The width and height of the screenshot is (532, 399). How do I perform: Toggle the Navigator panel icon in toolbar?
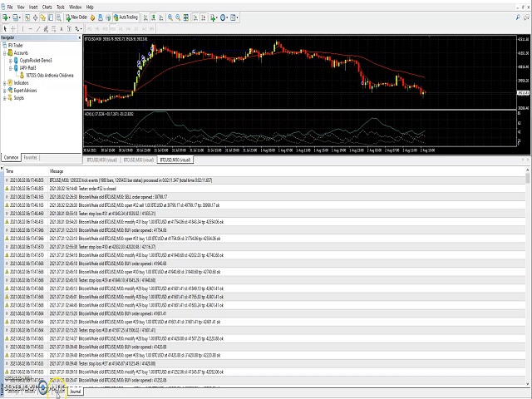tap(42, 17)
